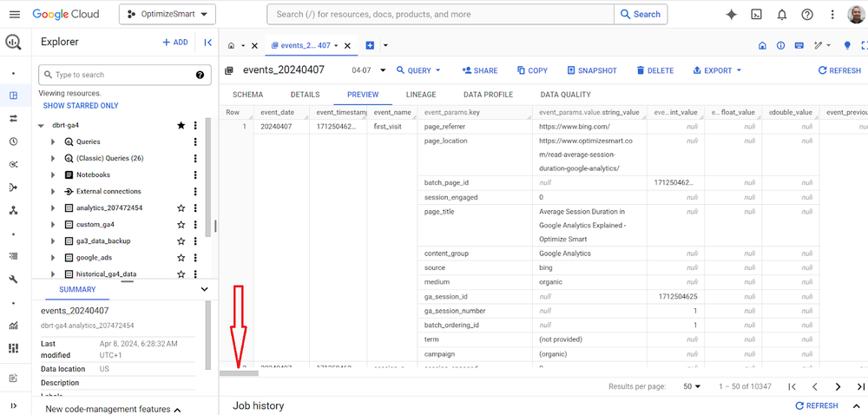Image resolution: width=868 pixels, height=415 pixels.
Task: Toggle the star for the analytics_207472454 dataset
Action: 181,208
